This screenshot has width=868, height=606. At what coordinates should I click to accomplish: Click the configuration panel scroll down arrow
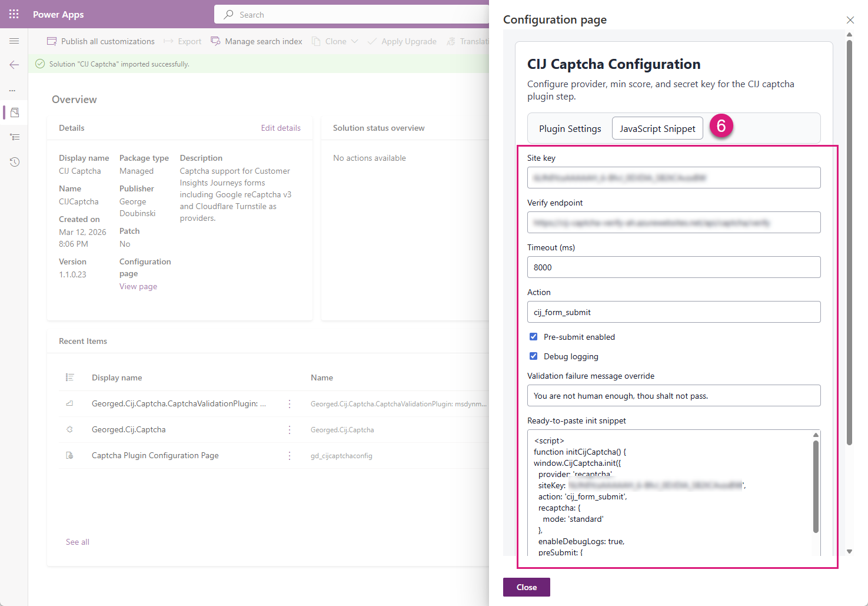click(x=849, y=552)
